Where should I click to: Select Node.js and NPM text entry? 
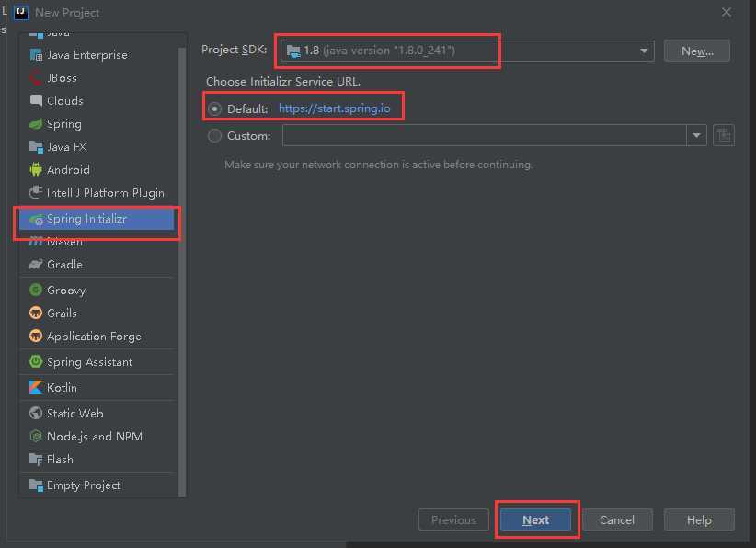click(x=95, y=436)
